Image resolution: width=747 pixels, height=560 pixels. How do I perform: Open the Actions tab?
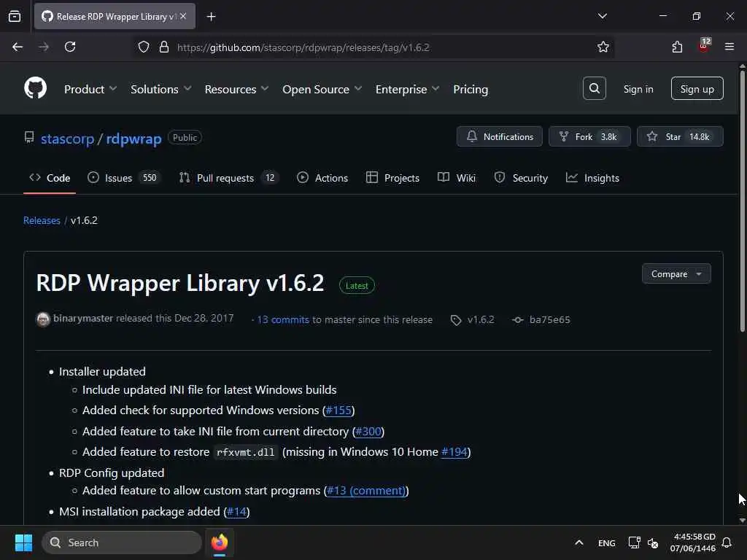click(322, 178)
